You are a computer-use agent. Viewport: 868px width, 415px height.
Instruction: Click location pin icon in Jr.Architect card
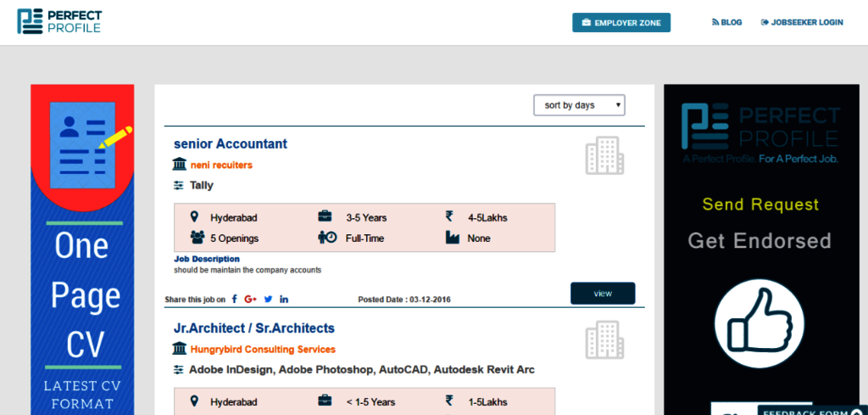point(194,401)
